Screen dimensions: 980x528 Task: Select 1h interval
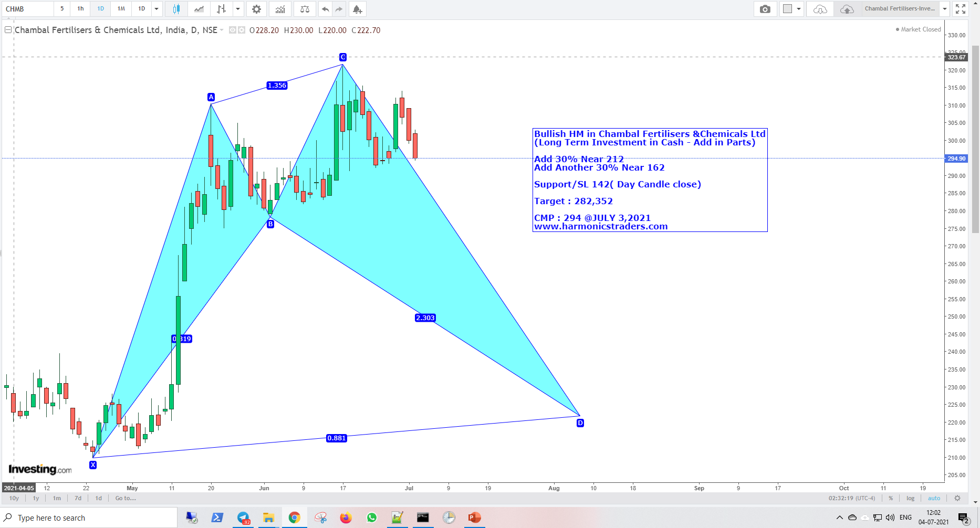click(80, 9)
